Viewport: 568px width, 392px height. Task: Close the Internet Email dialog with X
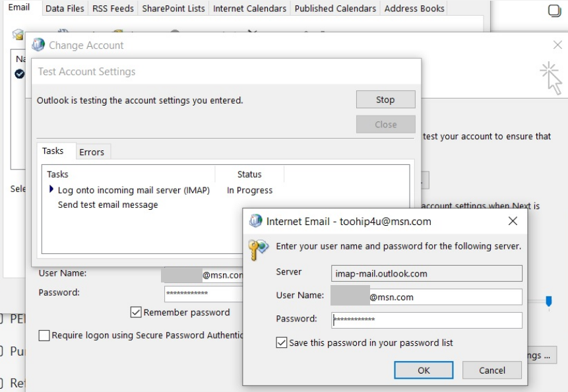(x=513, y=221)
